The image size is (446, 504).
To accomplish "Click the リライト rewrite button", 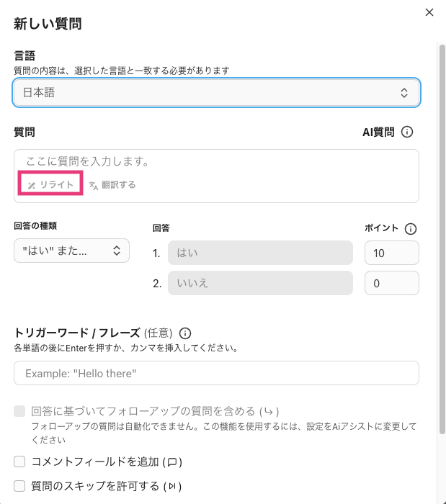I will tap(51, 185).
